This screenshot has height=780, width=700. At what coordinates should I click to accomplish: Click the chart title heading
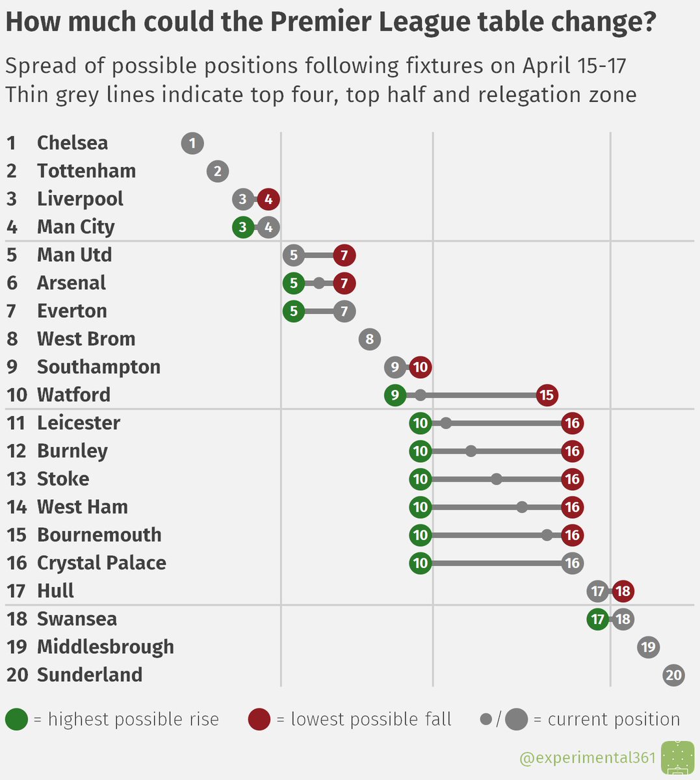(x=331, y=23)
